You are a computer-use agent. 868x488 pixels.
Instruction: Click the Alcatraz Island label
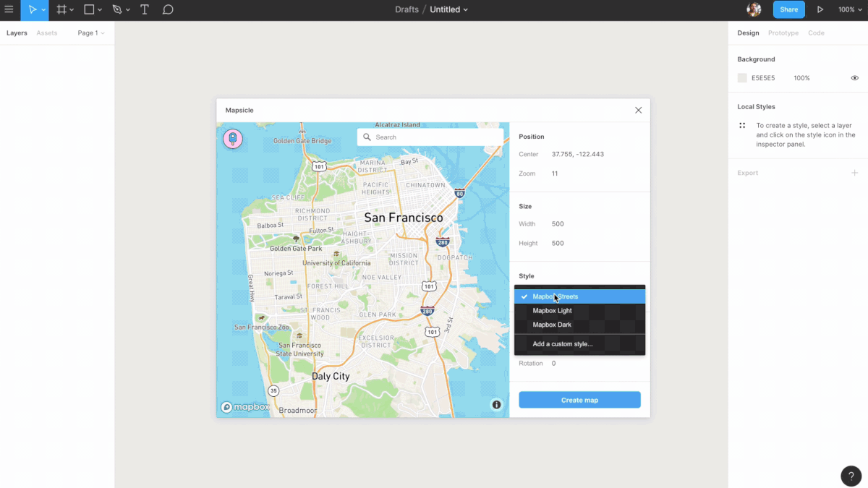[x=398, y=125]
